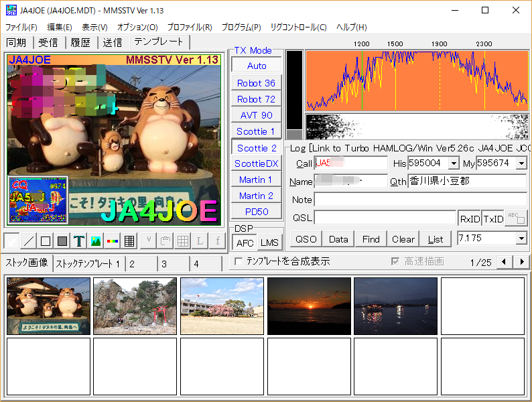Click the Find button
Viewport: 532px width, 402px height.
(x=371, y=239)
